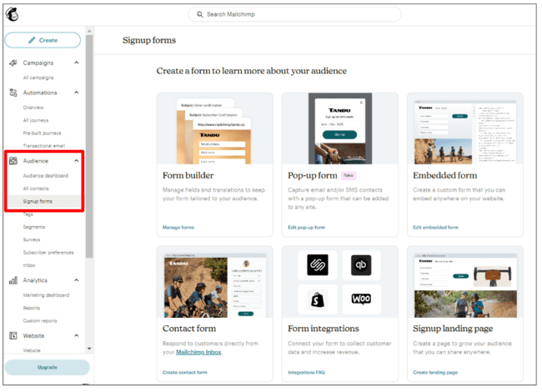Screen dimensions: 542x392
Task: Click the Edit embedded form link
Action: coord(435,228)
